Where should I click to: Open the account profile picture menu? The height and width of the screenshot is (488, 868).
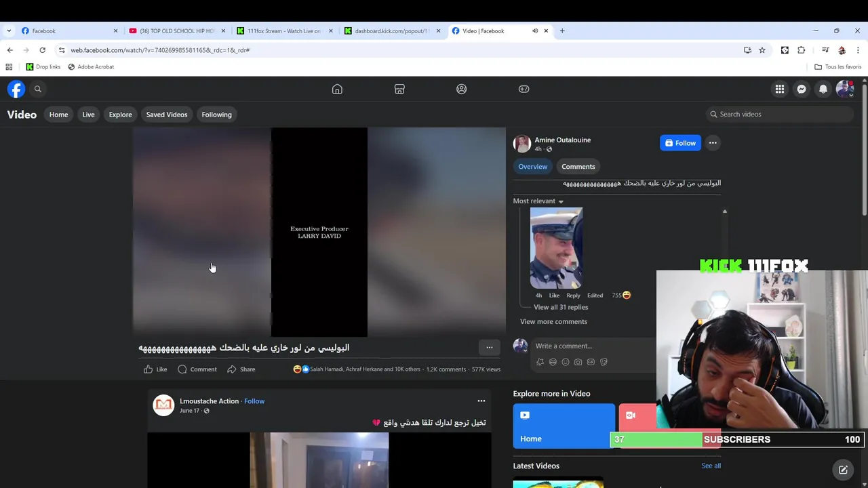click(x=845, y=89)
